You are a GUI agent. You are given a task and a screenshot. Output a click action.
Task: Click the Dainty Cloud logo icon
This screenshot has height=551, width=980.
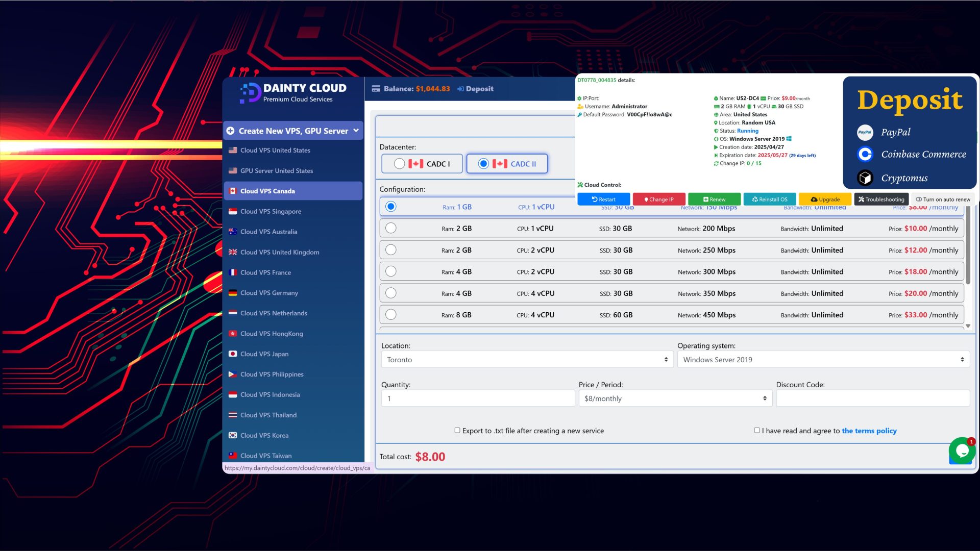click(250, 93)
